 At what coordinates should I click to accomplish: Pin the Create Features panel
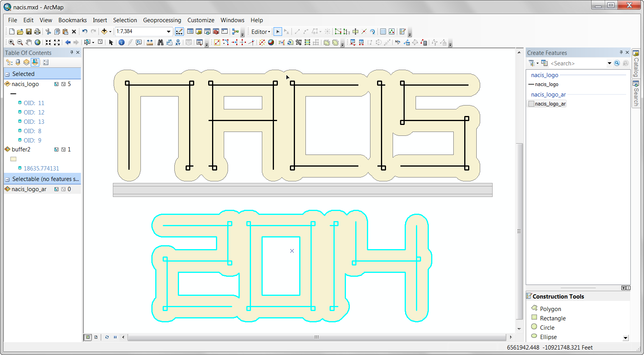621,53
